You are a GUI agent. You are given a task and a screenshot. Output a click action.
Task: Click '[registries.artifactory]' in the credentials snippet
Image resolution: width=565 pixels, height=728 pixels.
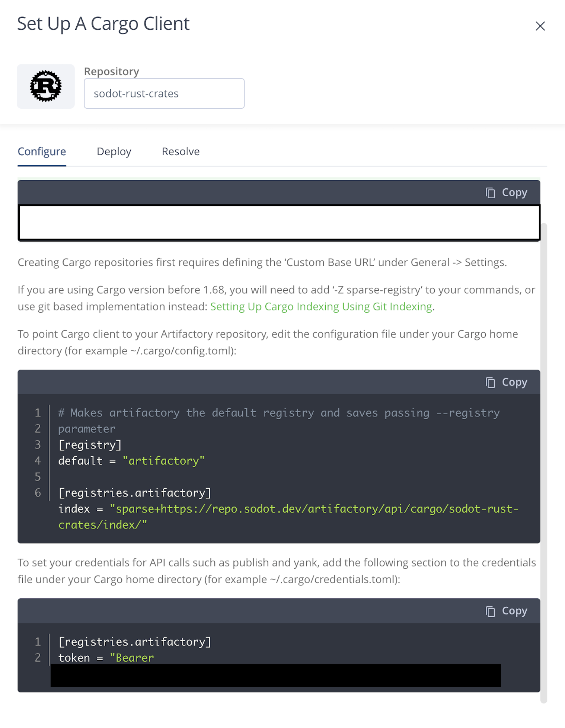(x=135, y=642)
